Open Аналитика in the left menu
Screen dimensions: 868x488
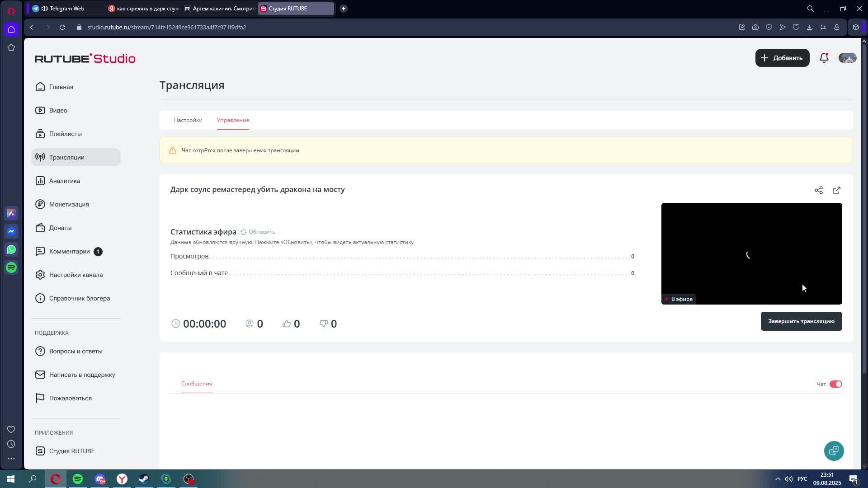click(65, 181)
